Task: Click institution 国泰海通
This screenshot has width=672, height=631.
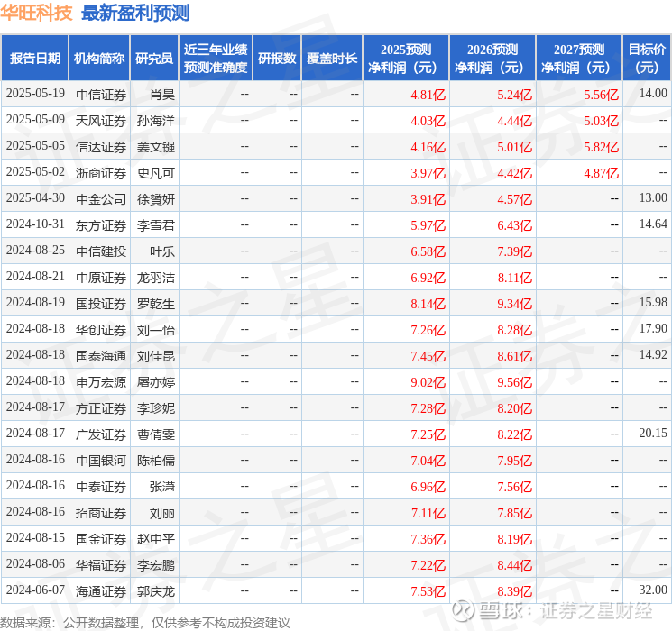Action: pyautogui.click(x=101, y=356)
